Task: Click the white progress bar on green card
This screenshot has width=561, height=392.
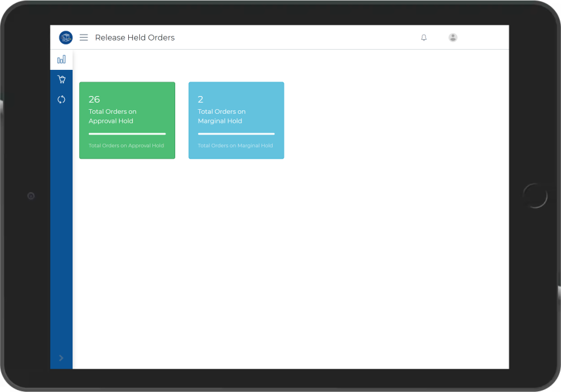Action: click(x=127, y=134)
